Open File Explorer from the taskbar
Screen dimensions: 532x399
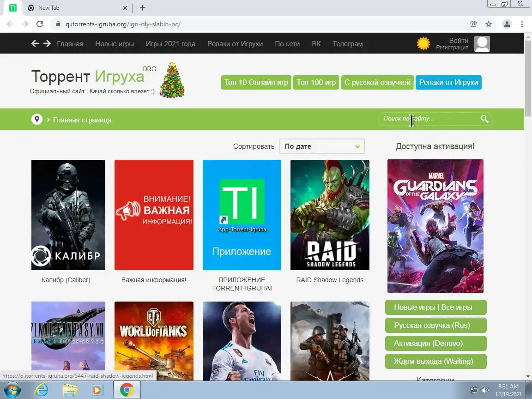point(70,390)
